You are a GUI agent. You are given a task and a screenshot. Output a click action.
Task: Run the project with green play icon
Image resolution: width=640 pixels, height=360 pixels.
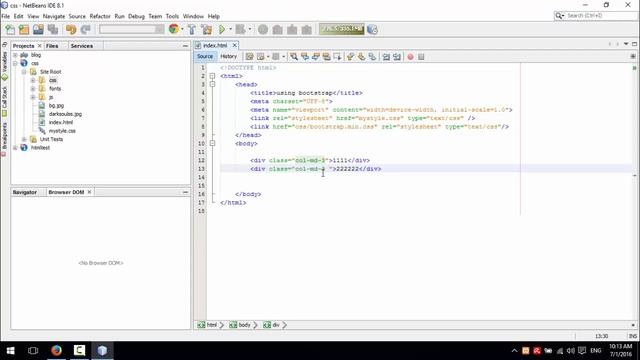click(222, 29)
